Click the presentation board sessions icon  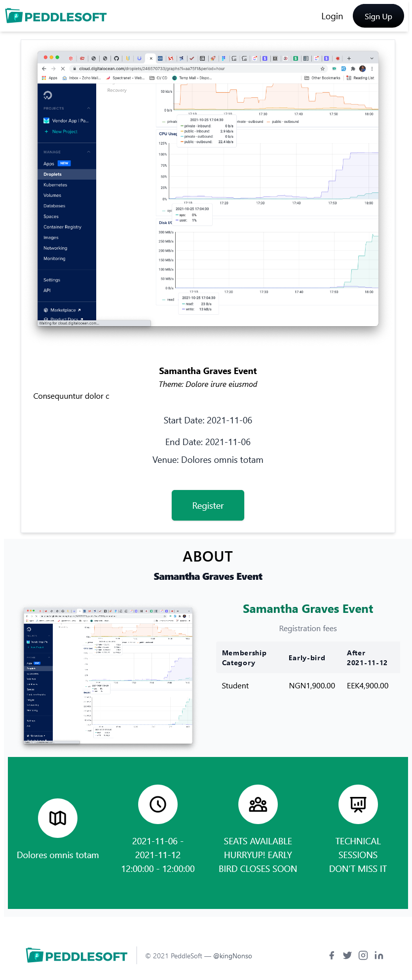click(358, 804)
